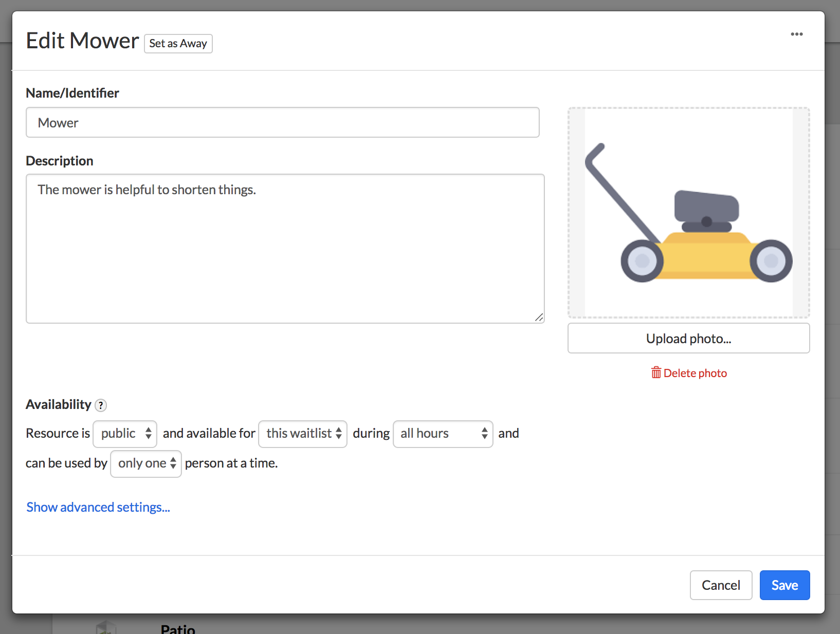This screenshot has width=840, height=634.
Task: Click the Availability help question mark
Action: coord(101,405)
